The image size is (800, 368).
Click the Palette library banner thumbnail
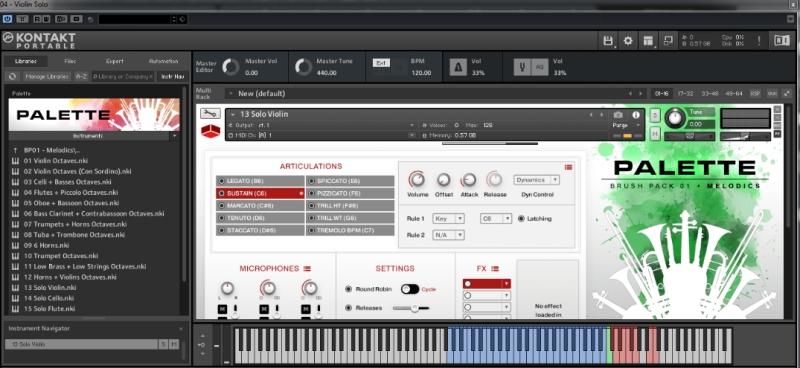94,115
